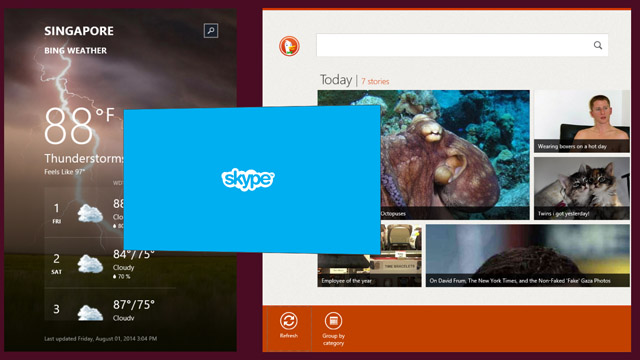Viewport: 640px width, 360px height.
Task: Click the SINGAPORE city title
Action: 79,31
